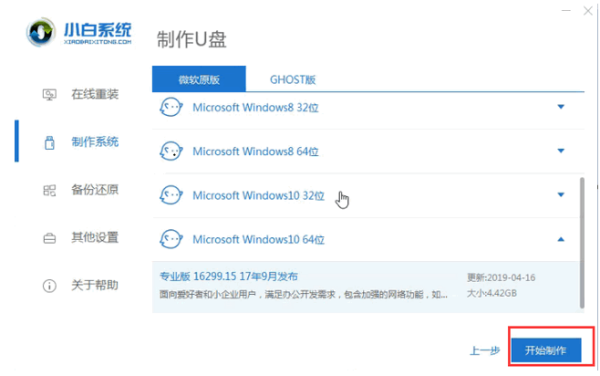Switch to the 微软原版 tab
The height and width of the screenshot is (376, 600).
point(199,79)
